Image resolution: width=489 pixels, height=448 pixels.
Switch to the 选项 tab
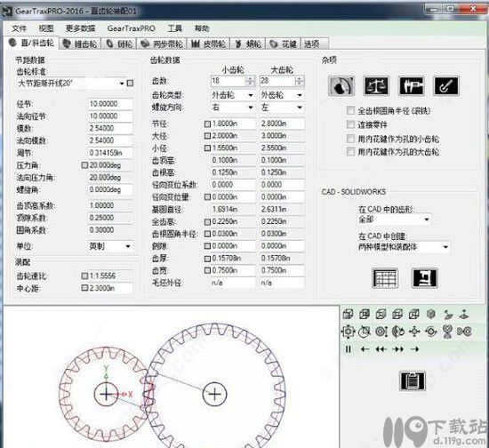click(315, 44)
